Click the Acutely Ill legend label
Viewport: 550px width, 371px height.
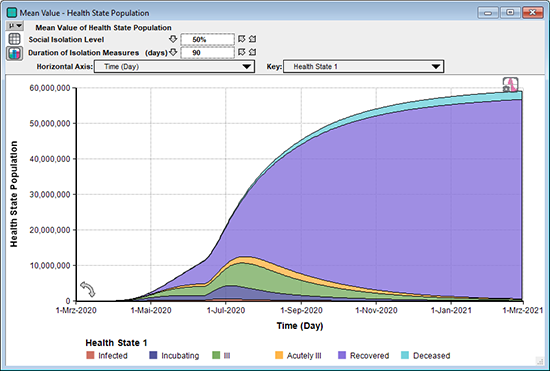click(304, 356)
